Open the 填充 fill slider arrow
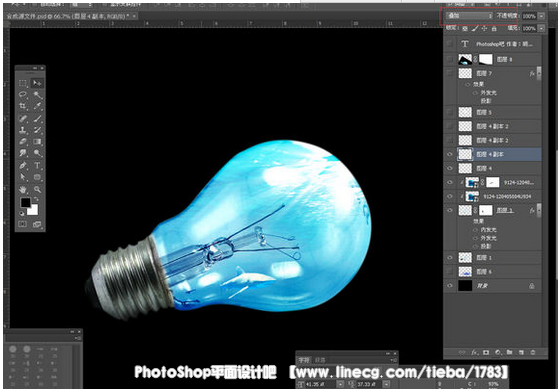The height and width of the screenshot is (389, 558). click(x=541, y=28)
